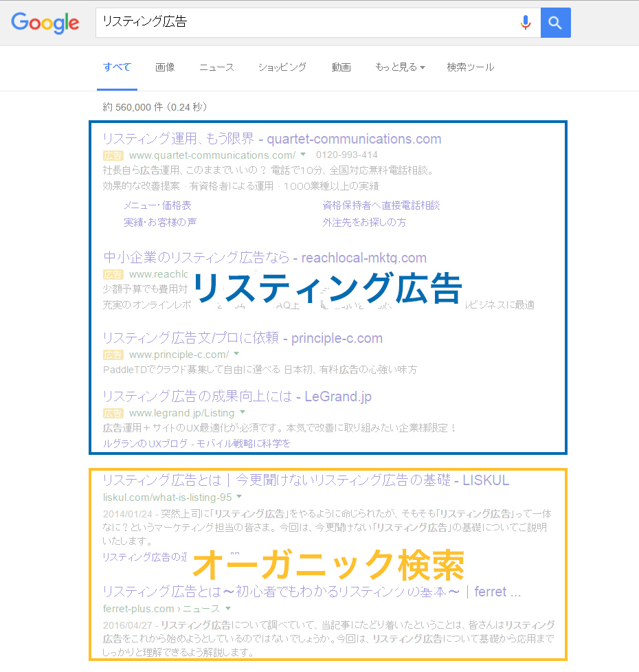Open the メニュー・価格表 sitelink

(x=157, y=205)
